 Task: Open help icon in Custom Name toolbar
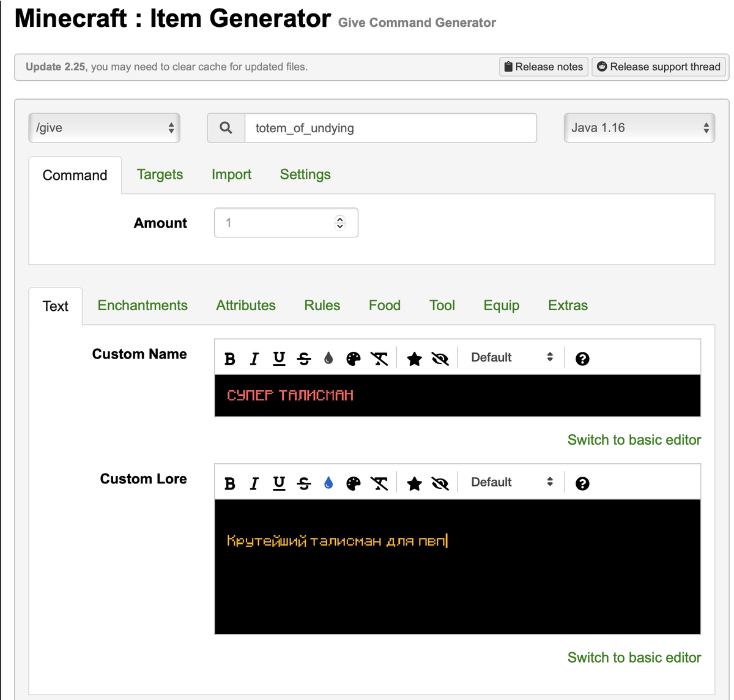point(582,359)
